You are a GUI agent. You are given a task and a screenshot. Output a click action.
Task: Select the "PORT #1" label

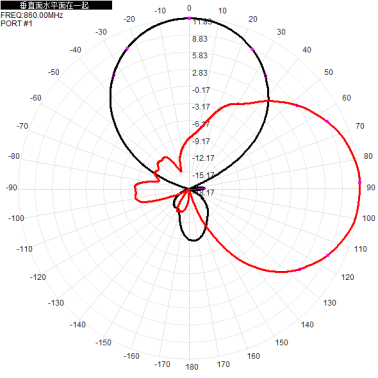pyautogui.click(x=17, y=23)
